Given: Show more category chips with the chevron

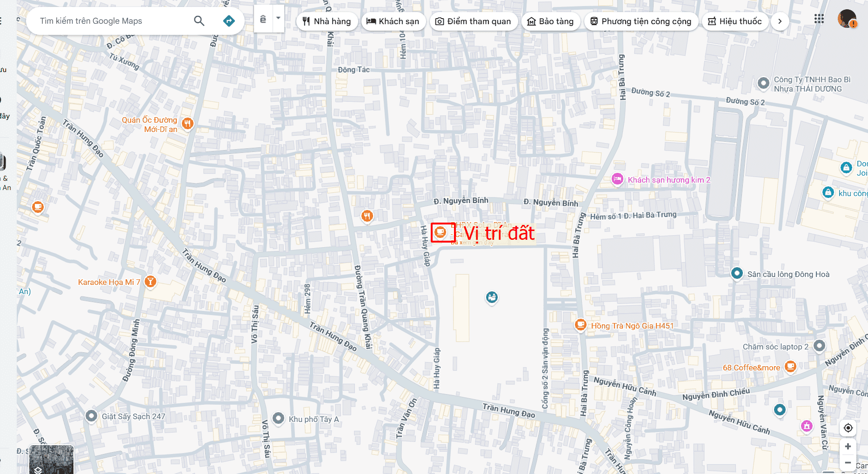Looking at the screenshot, I should [x=780, y=21].
